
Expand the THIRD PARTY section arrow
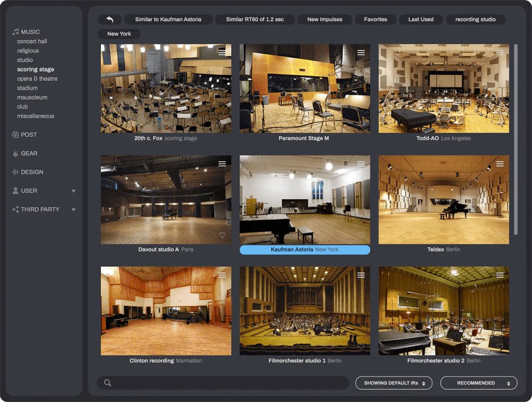(x=73, y=210)
